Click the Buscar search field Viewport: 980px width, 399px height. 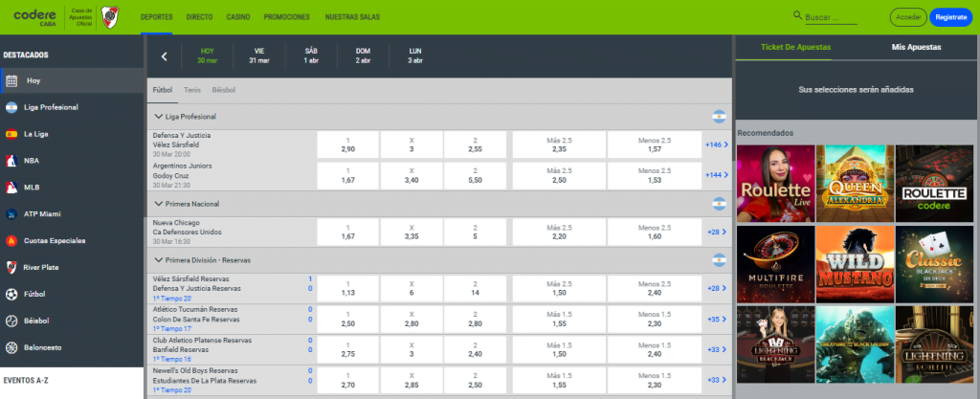(831, 18)
